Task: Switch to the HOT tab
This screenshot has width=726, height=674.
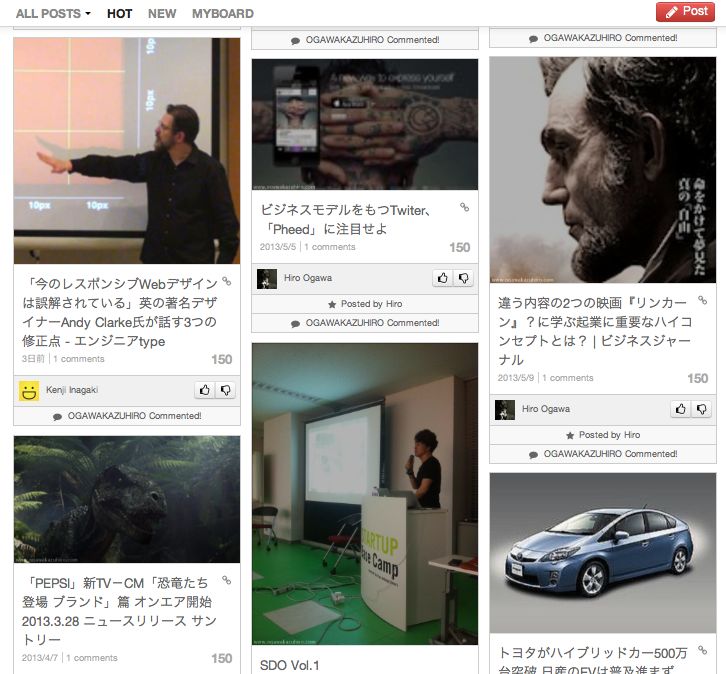Action: (x=119, y=13)
